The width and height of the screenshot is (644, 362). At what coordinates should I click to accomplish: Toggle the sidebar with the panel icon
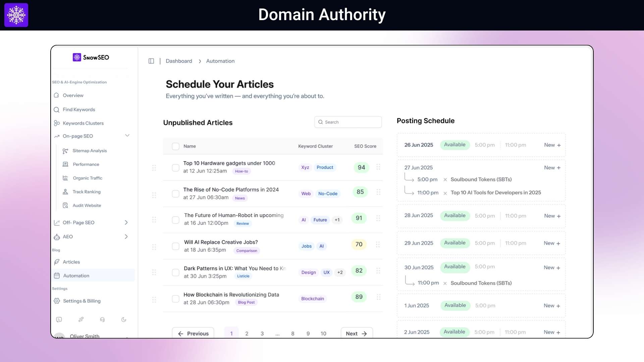[x=151, y=61]
